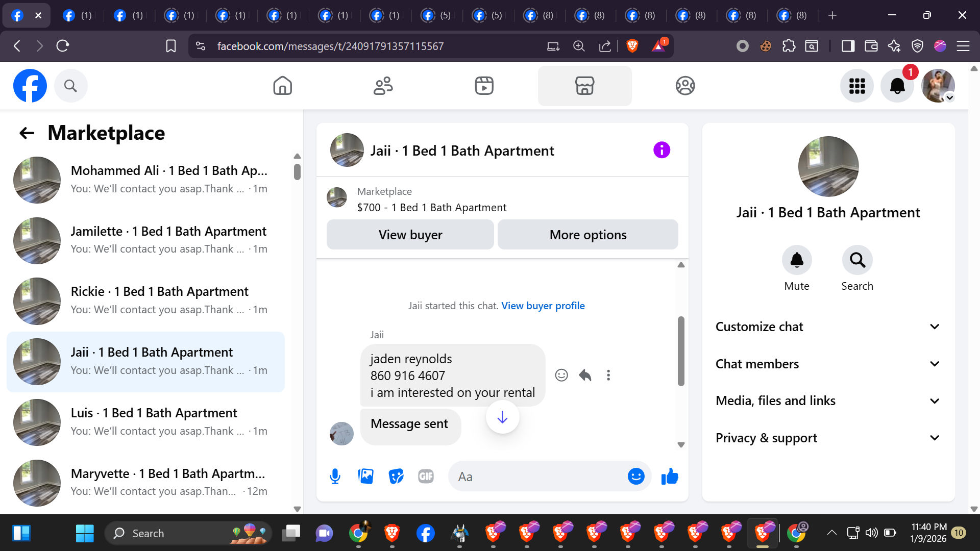Pick an emoji in message box
Image resolution: width=980 pixels, height=551 pixels.
pos(635,477)
